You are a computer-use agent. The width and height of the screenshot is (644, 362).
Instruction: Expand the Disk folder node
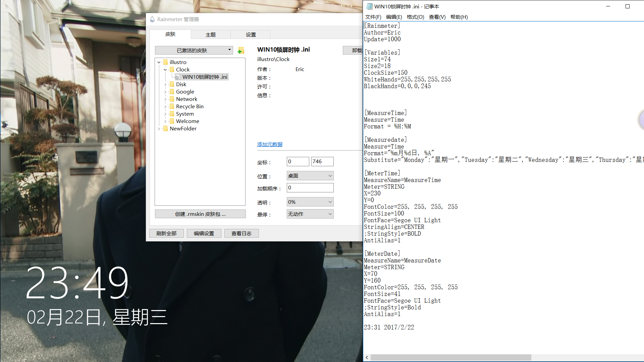[165, 84]
